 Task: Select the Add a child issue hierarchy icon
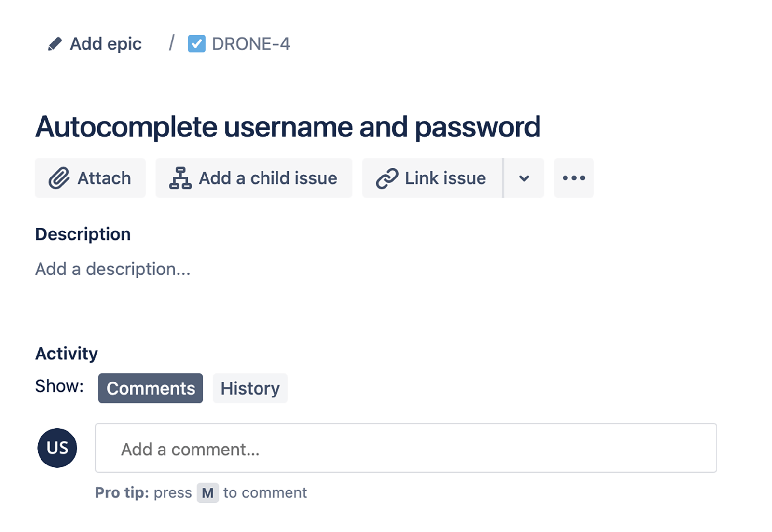point(179,177)
